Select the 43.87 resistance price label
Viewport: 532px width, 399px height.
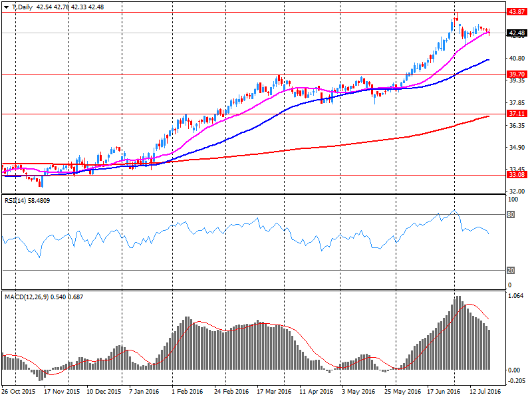coord(517,12)
